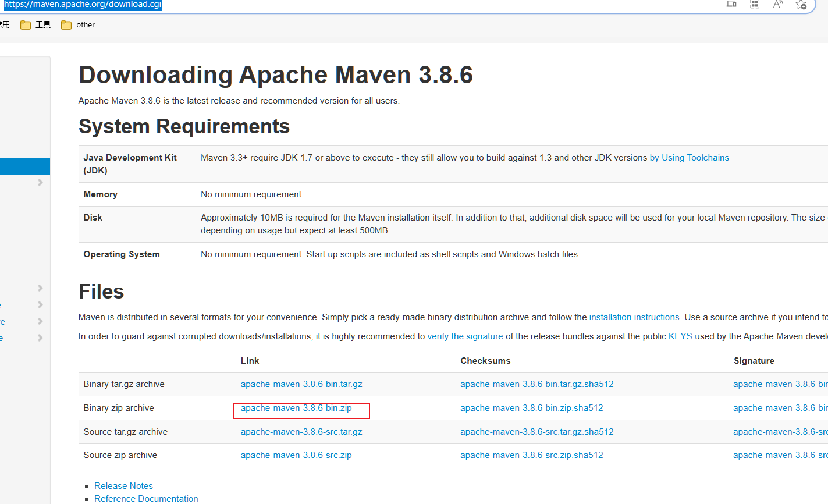Screen dimensions: 828x504
Task: Click the Binary tar.gz archive label
Action: (x=124, y=384)
